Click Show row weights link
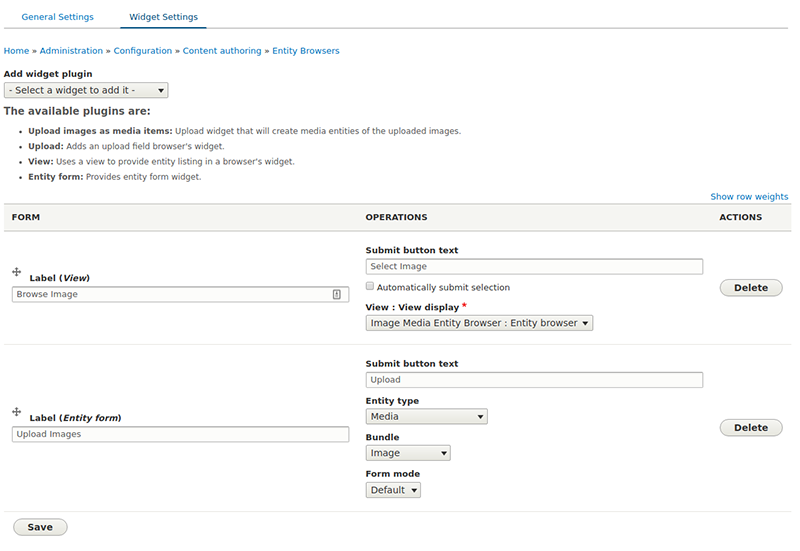The image size is (800, 551). click(749, 196)
